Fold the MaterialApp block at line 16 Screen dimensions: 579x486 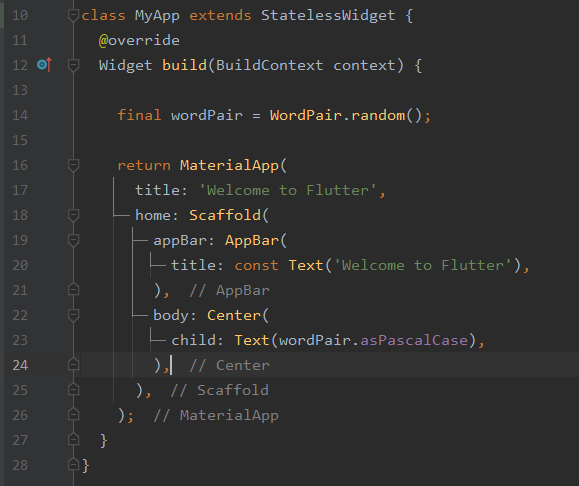coord(73,165)
